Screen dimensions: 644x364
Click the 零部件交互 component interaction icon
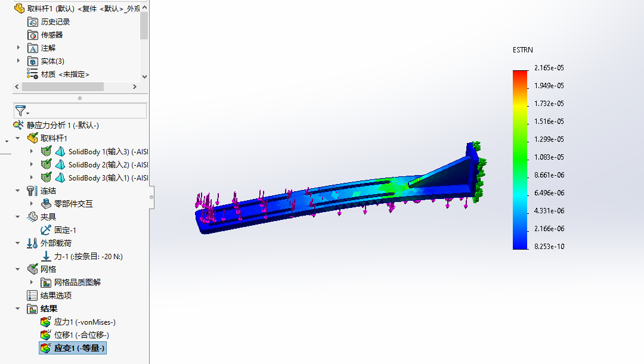click(46, 204)
